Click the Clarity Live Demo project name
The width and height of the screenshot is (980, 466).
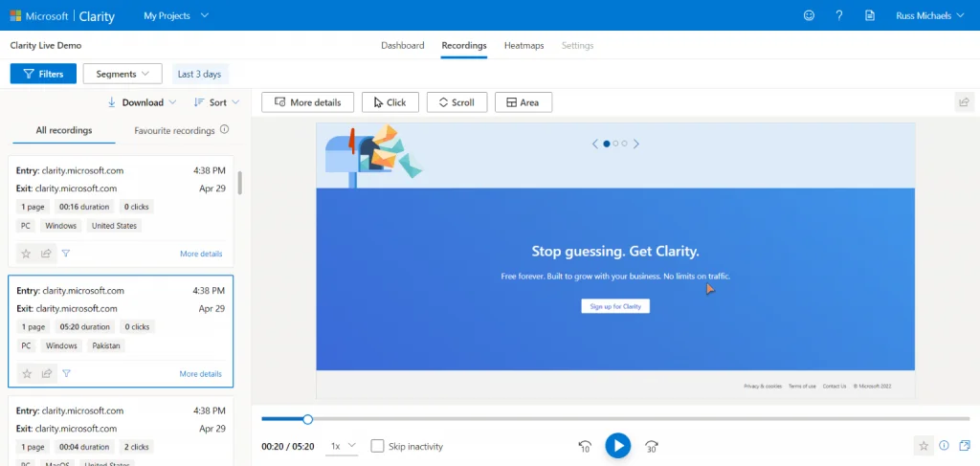(46, 46)
